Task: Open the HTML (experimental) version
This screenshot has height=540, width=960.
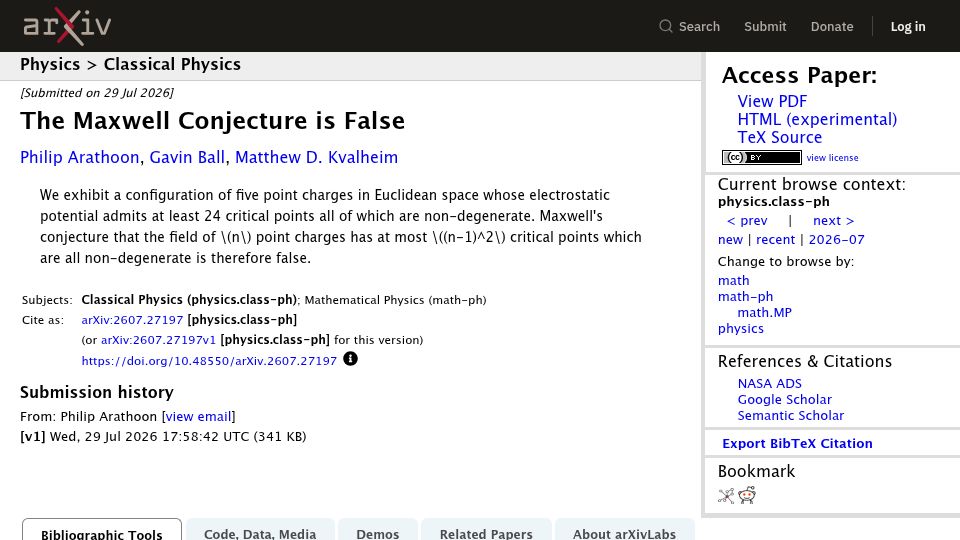Action: tap(817, 119)
